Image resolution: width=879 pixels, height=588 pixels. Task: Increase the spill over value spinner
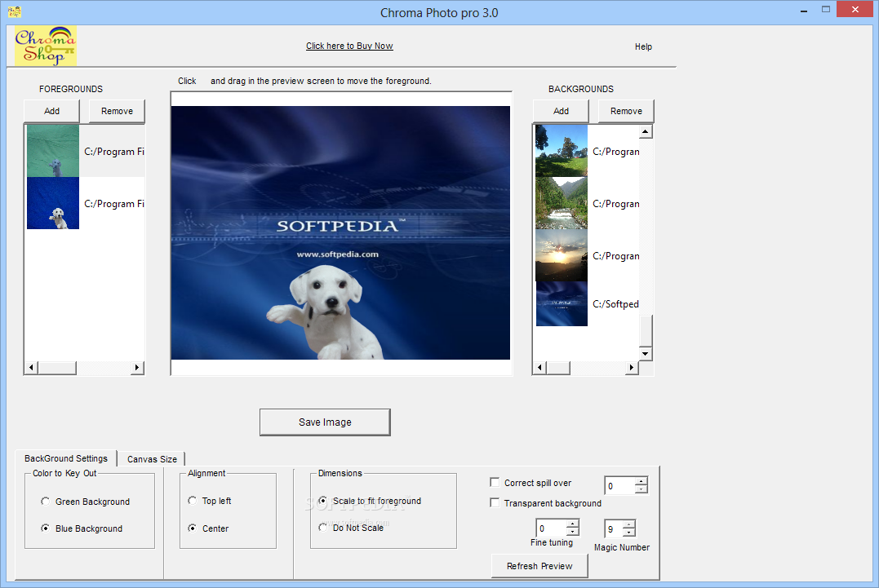click(641, 481)
